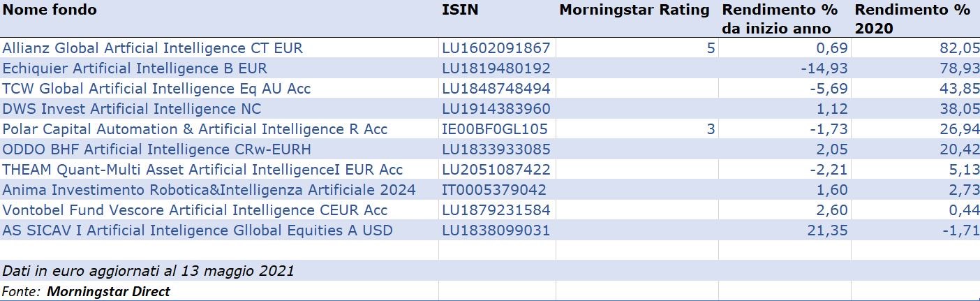Click the ISIN cell IE00BF0GL105
The height and width of the screenshot is (301, 980).
click(x=495, y=129)
